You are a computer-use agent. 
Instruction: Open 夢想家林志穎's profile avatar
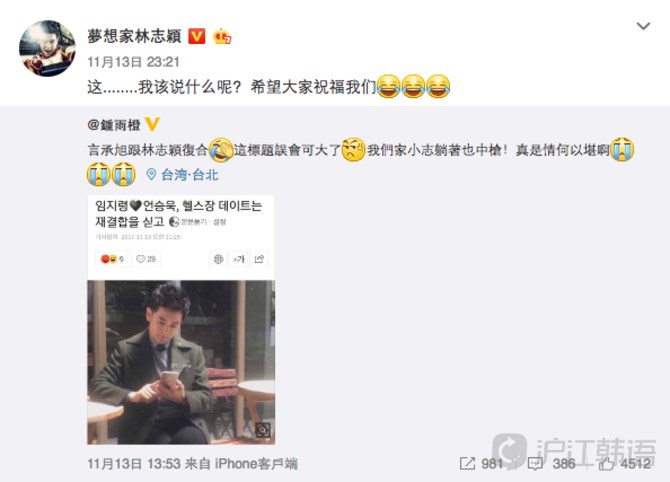coord(47,48)
